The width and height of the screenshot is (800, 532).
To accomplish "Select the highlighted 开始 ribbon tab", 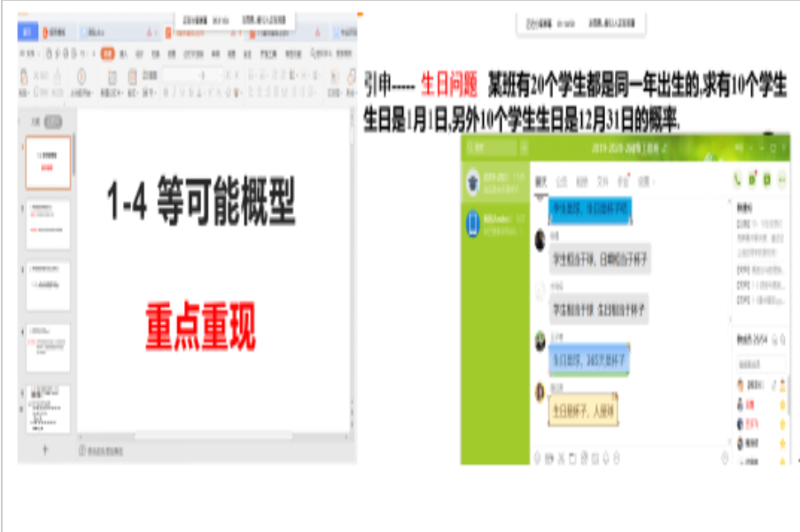I will [107, 54].
